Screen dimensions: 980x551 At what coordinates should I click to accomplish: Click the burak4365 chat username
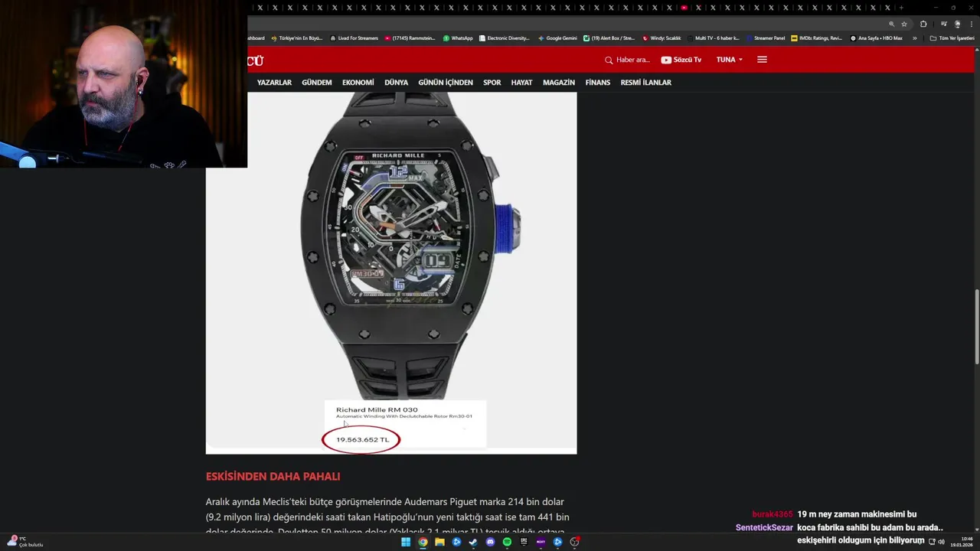tap(773, 515)
